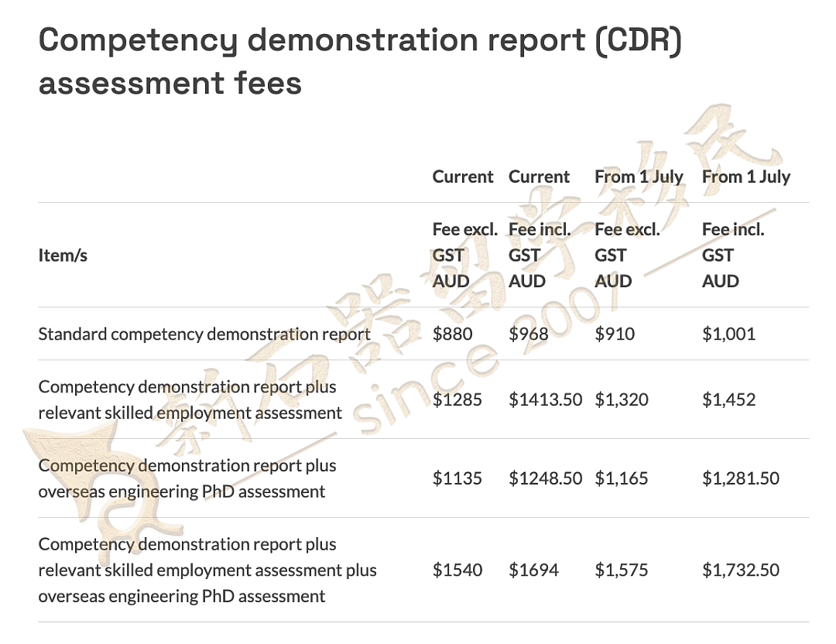
Task: Click the $1,165 fee cell
Action: coord(622,478)
